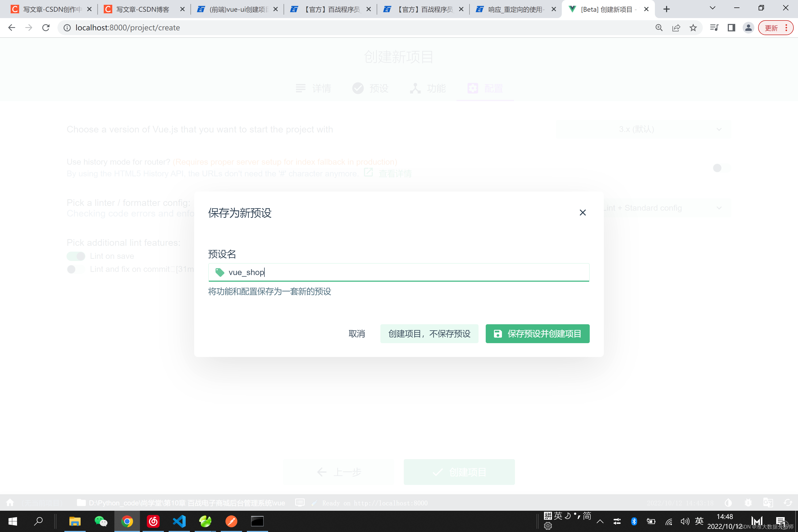This screenshot has height=532, width=798.
Task: Toggle dark mode icon in status bar
Action: (x=728, y=502)
